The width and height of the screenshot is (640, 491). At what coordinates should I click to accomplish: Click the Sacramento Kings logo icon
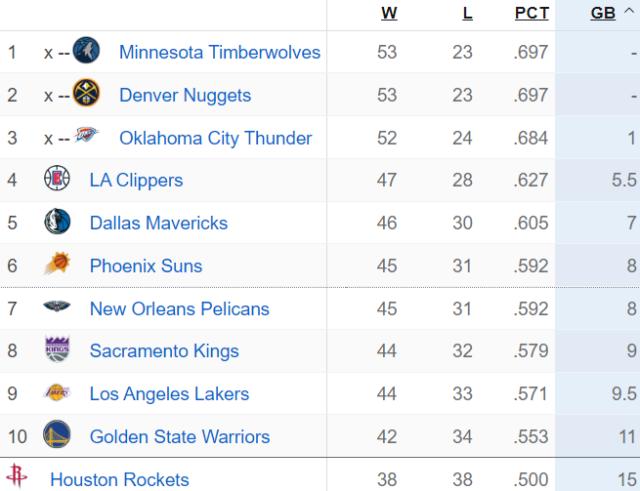click(57, 350)
